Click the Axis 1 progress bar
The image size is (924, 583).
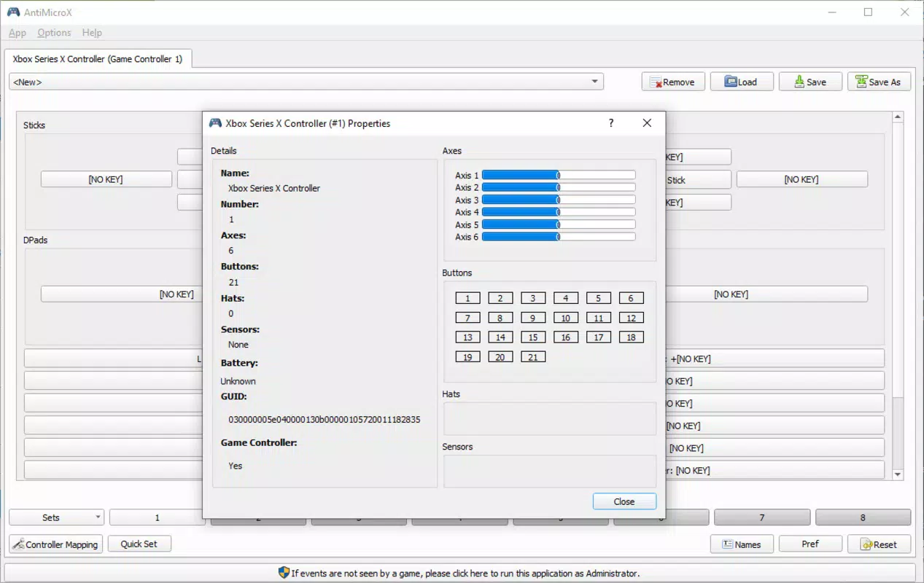tap(559, 175)
